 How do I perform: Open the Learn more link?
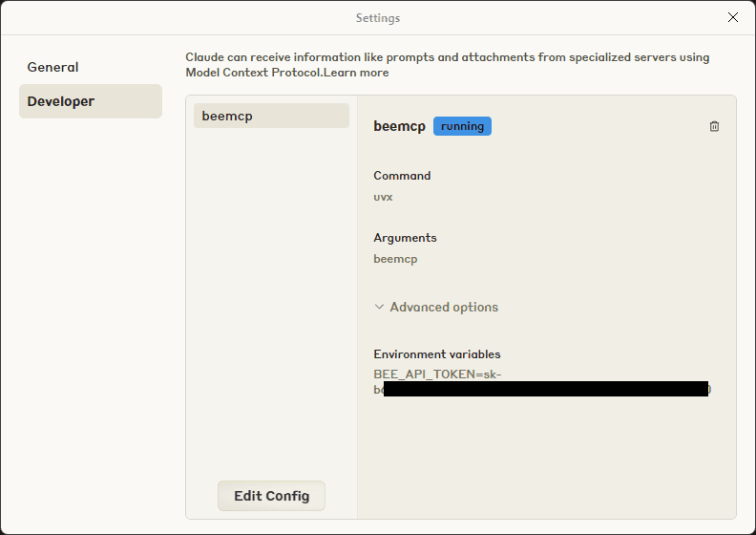tap(356, 73)
